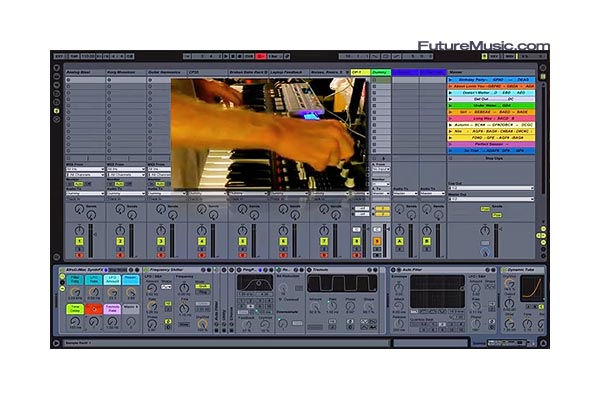Click the Stop button in transport bar
Viewport: 600px width, 400px height.
233,56
